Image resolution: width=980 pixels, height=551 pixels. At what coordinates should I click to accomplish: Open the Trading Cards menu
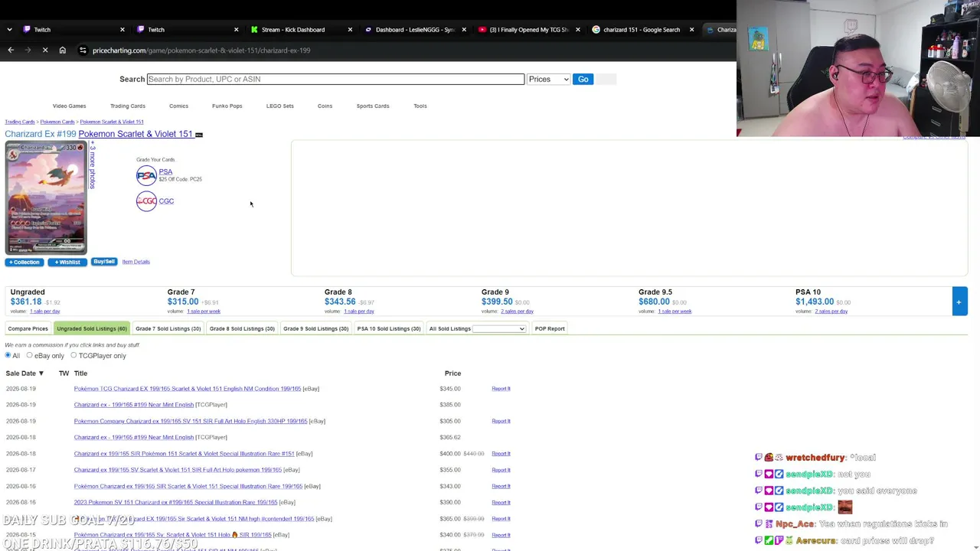click(x=127, y=106)
